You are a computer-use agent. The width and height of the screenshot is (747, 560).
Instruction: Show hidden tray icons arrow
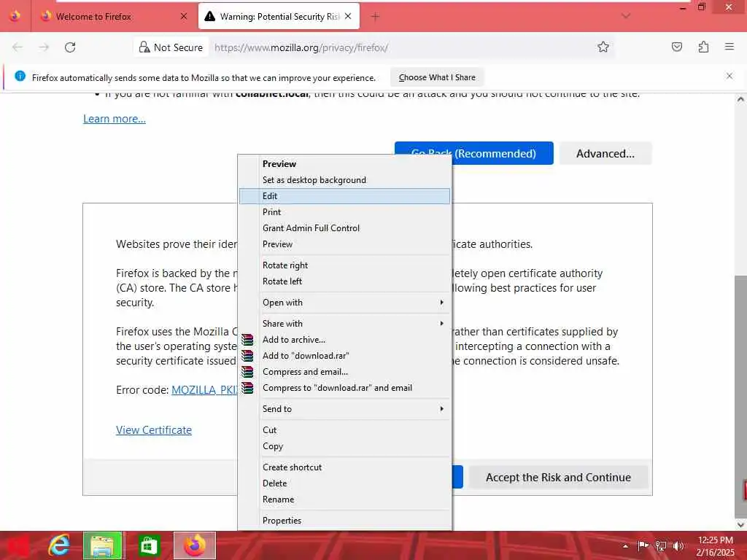625,545
